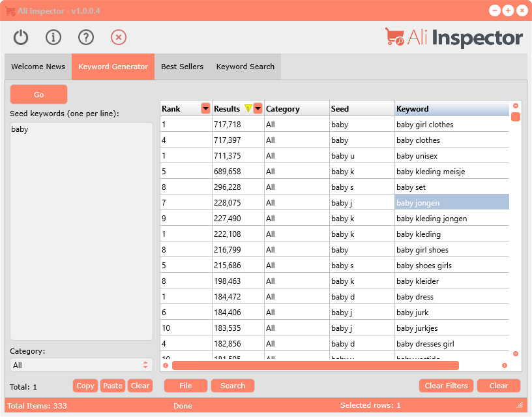The width and height of the screenshot is (532, 417).
Task: Open the Rank column filter dropdown
Action: click(205, 108)
